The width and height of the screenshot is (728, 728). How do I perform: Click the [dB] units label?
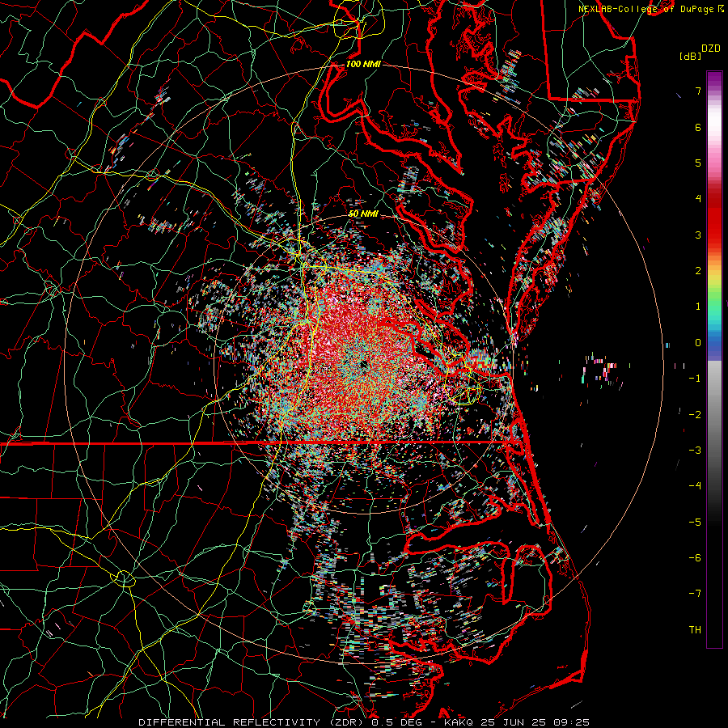coord(690,57)
